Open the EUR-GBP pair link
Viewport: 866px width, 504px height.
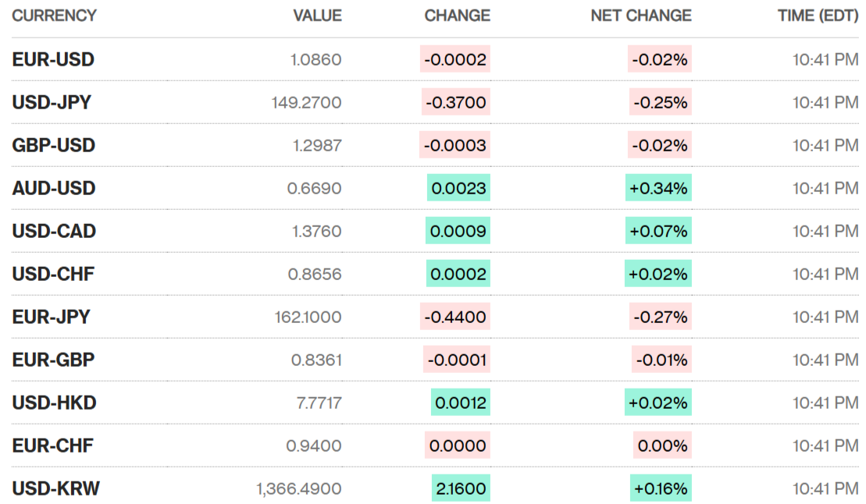coord(53,360)
